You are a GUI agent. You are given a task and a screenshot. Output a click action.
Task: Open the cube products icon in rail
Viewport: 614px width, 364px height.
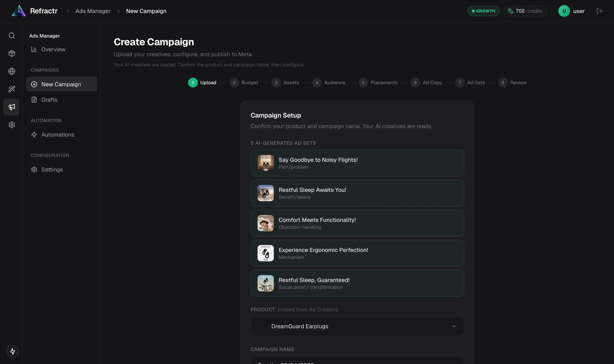click(12, 53)
